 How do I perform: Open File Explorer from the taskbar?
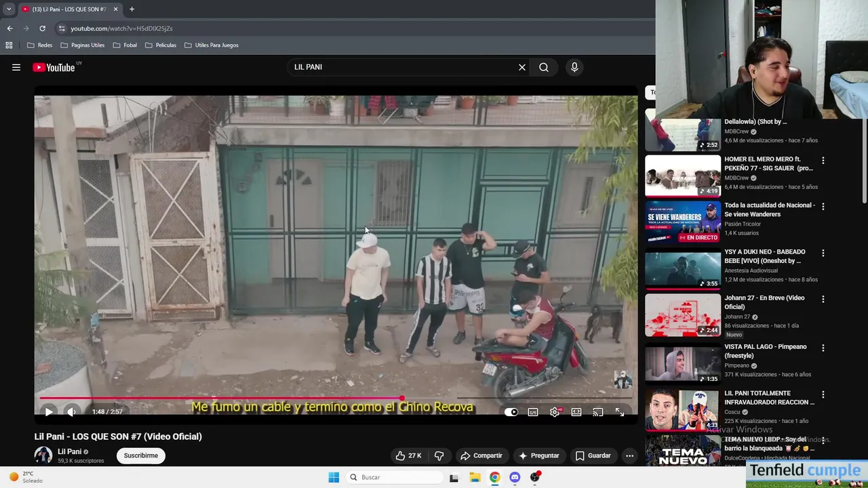(475, 477)
